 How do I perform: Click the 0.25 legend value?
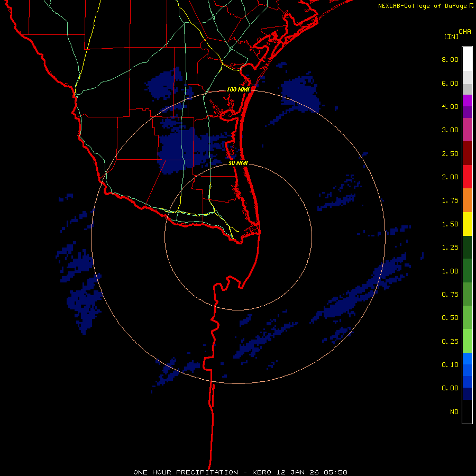pos(450,342)
